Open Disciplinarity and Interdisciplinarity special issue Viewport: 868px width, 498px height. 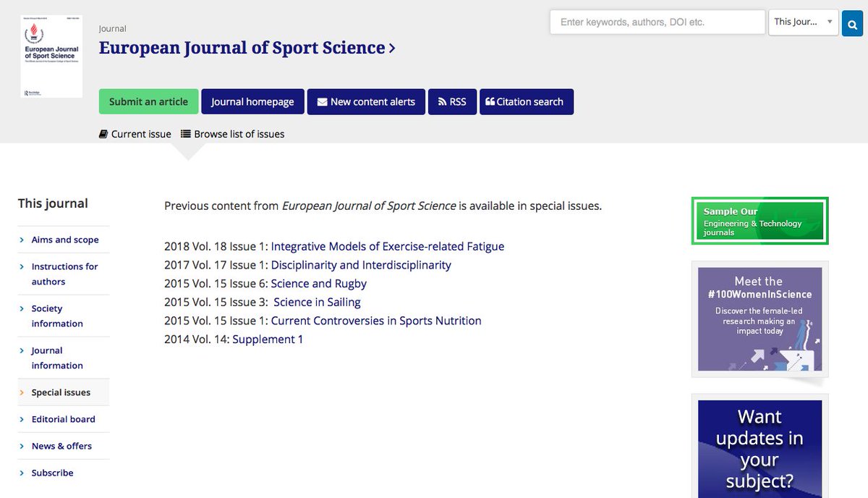(x=361, y=265)
